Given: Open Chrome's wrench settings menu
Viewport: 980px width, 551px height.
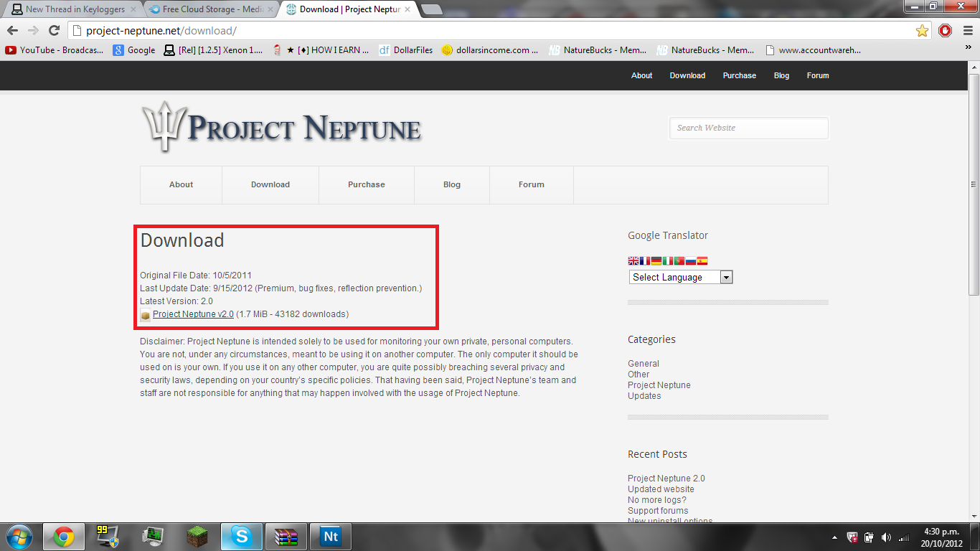Looking at the screenshot, I should [968, 30].
